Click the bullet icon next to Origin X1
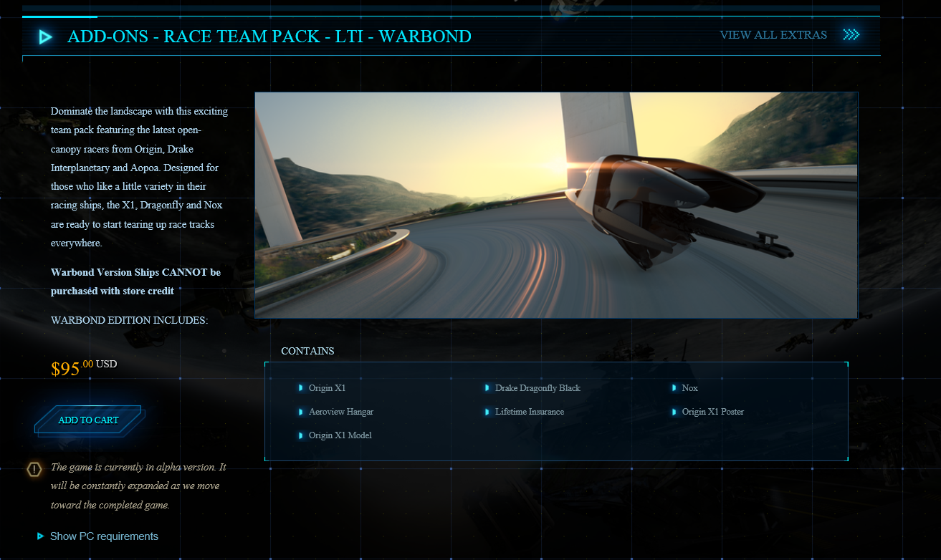The height and width of the screenshot is (560, 941). pyautogui.click(x=301, y=388)
